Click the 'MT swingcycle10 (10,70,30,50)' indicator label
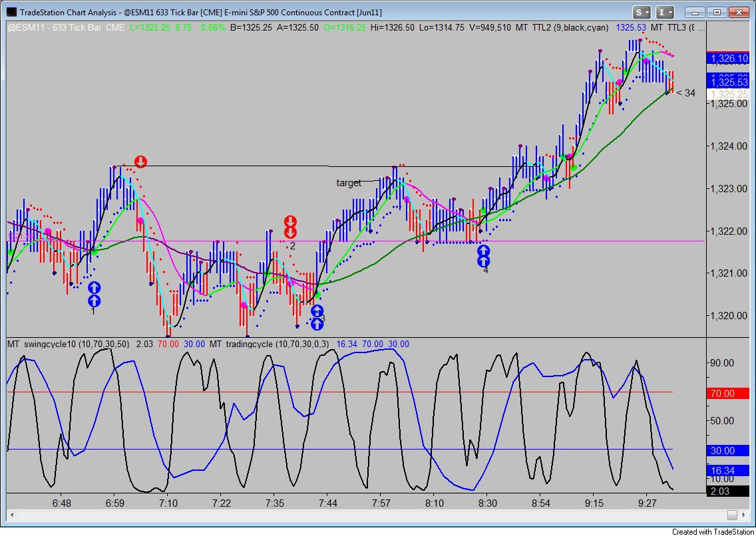Image resolution: width=756 pixels, height=536 pixels. pos(69,344)
